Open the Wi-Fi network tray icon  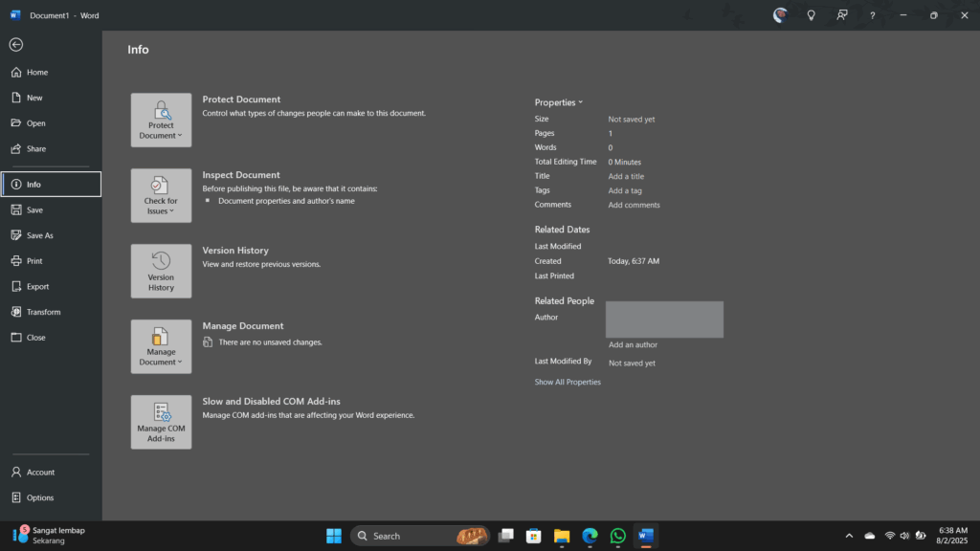[x=890, y=536]
